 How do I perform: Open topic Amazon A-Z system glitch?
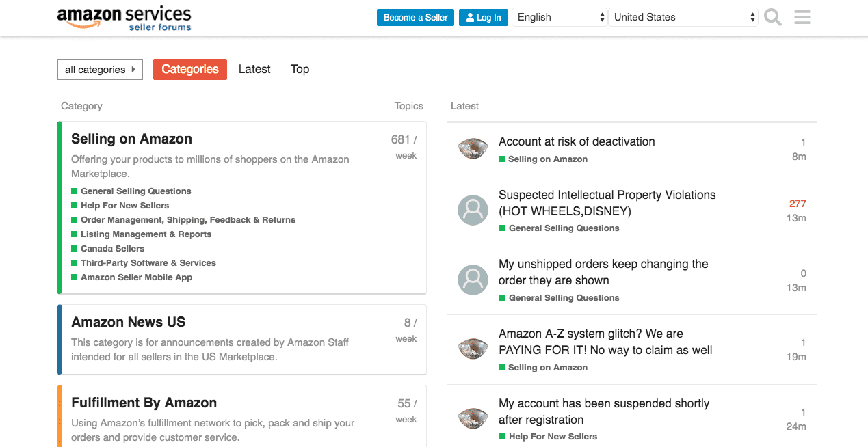pos(605,342)
